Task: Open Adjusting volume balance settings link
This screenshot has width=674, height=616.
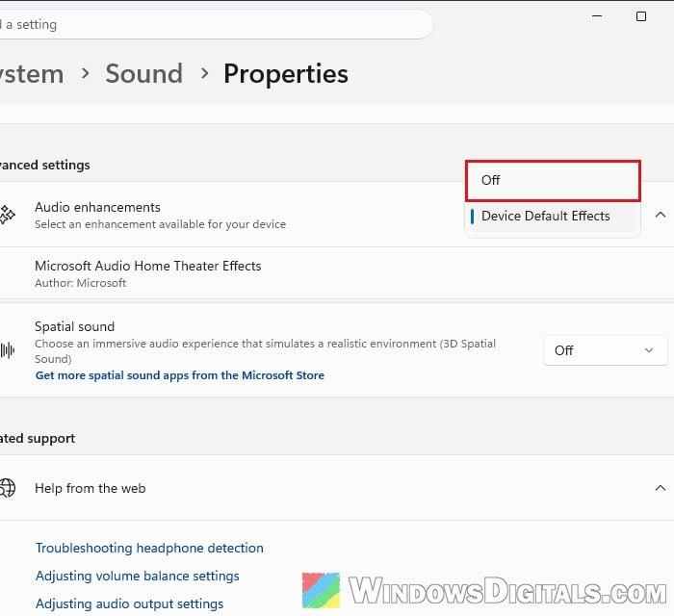Action: (137, 576)
